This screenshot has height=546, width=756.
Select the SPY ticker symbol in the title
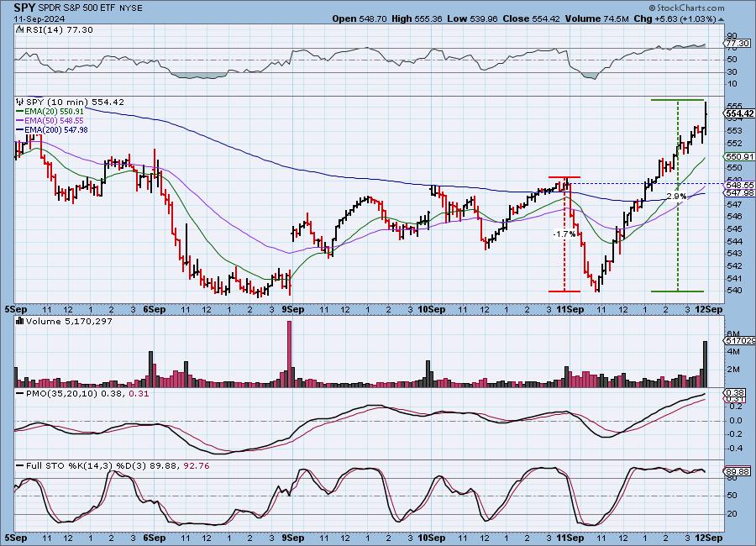click(24, 8)
